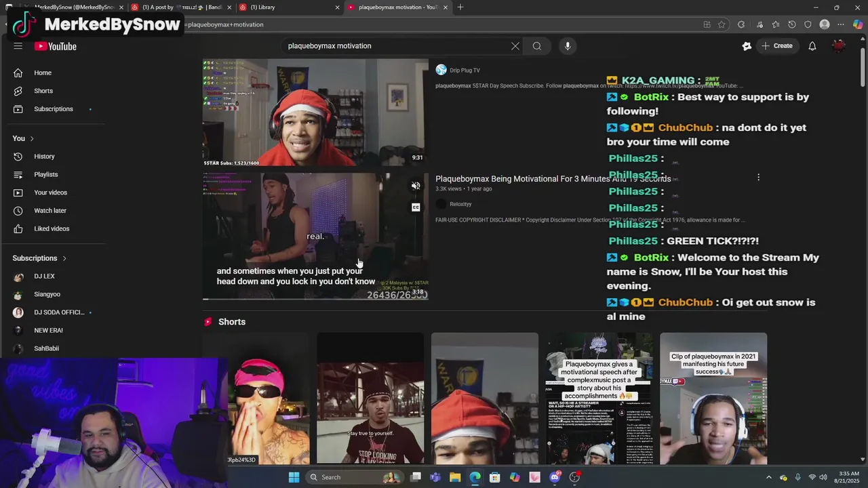Open more actions for Being Motivational video
The height and width of the screenshot is (488, 868).
(758, 178)
